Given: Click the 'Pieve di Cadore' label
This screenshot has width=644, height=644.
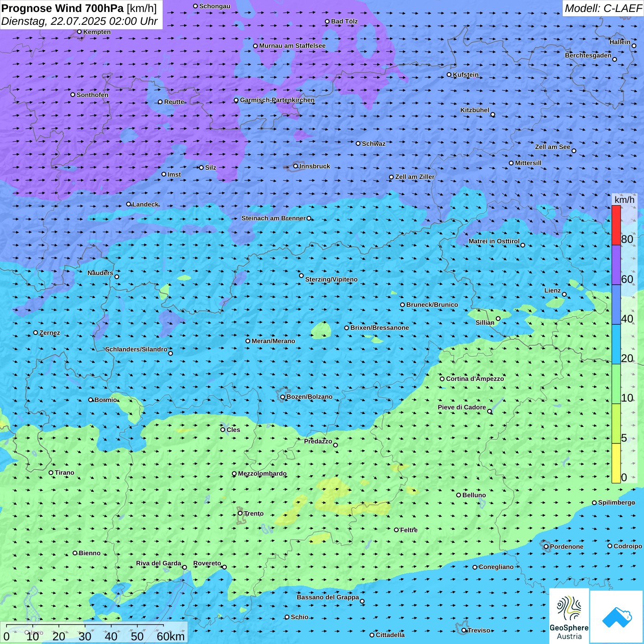Looking at the screenshot, I should pyautogui.click(x=462, y=407).
